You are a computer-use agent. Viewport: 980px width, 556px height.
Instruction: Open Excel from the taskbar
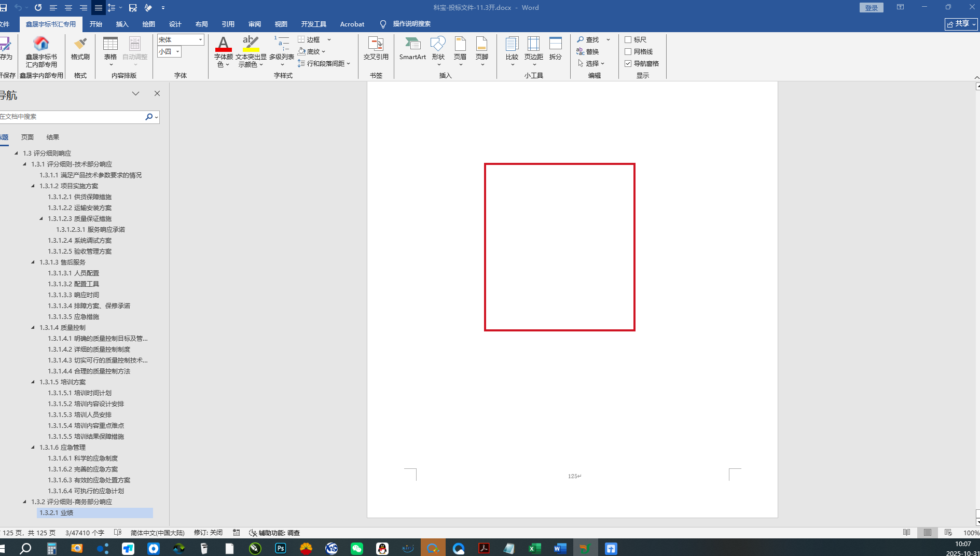[x=535, y=548]
